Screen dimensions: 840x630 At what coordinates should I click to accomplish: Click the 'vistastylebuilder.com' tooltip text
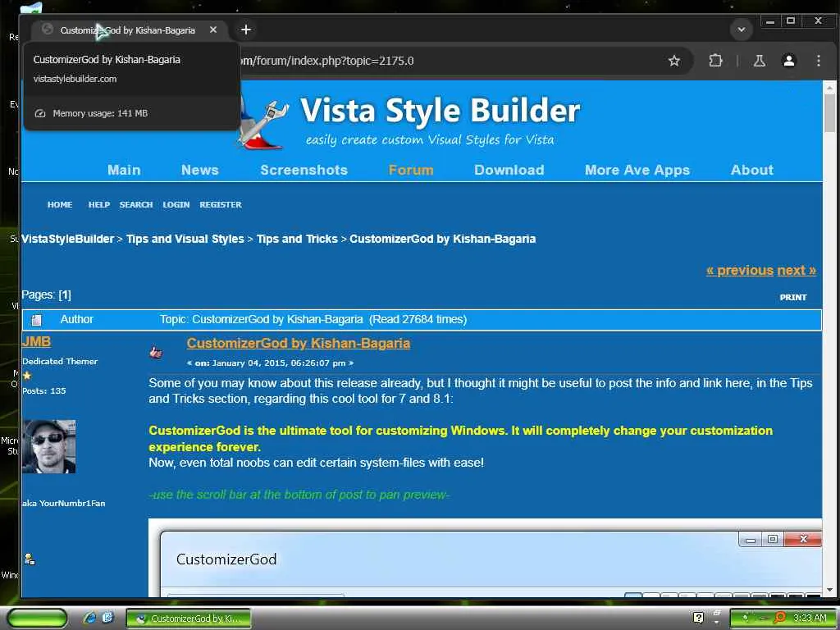coord(75,79)
